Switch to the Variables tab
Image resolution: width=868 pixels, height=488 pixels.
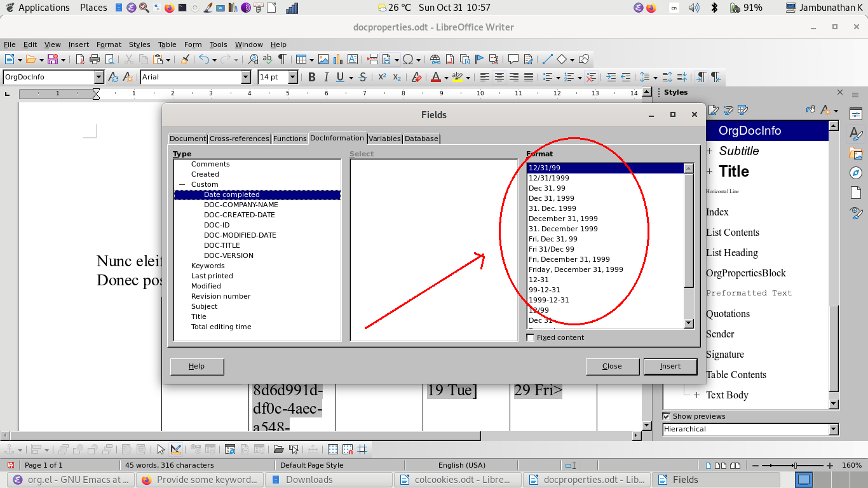tap(384, 139)
